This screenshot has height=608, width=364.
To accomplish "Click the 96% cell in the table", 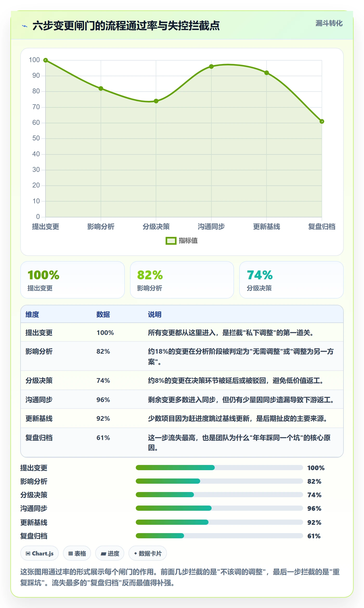I will pyautogui.click(x=103, y=400).
